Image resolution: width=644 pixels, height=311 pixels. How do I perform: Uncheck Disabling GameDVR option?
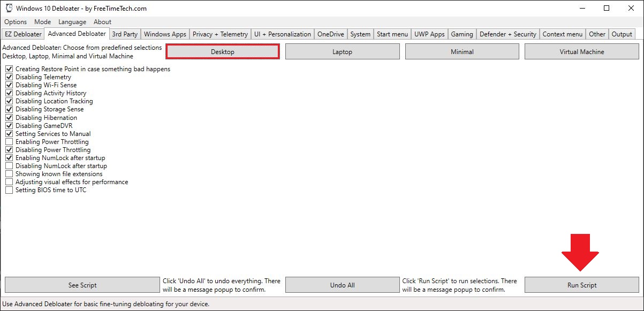click(x=9, y=125)
